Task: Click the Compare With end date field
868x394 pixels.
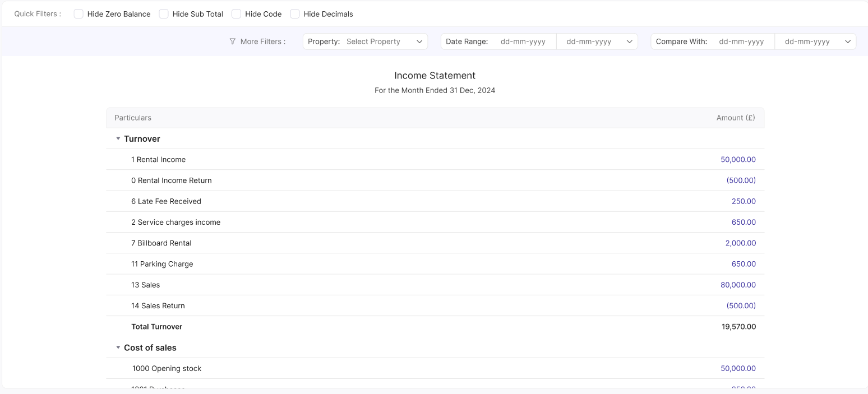Action: click(807, 41)
